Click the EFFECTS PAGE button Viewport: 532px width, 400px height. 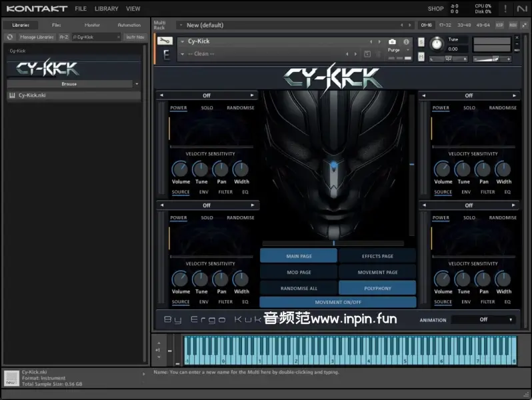click(x=377, y=256)
